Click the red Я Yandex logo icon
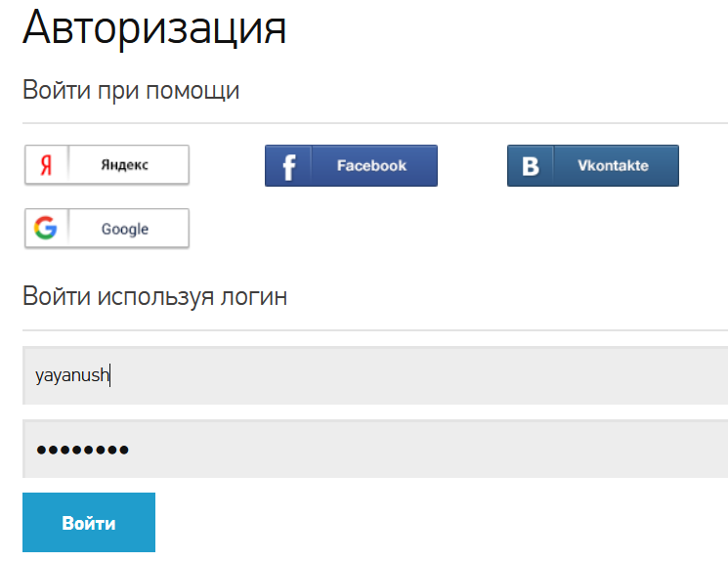Screen dimensions: 728x561 click(x=46, y=165)
